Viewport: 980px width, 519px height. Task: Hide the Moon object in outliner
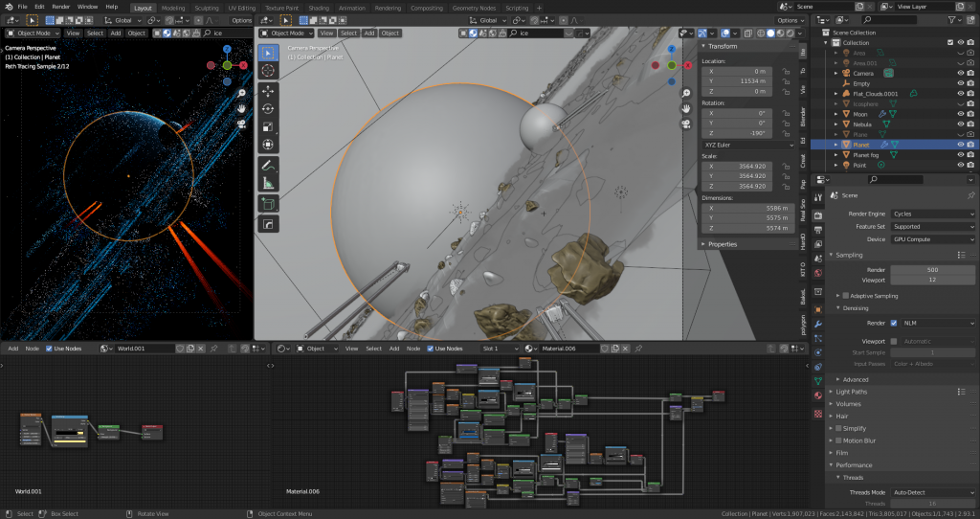point(961,114)
